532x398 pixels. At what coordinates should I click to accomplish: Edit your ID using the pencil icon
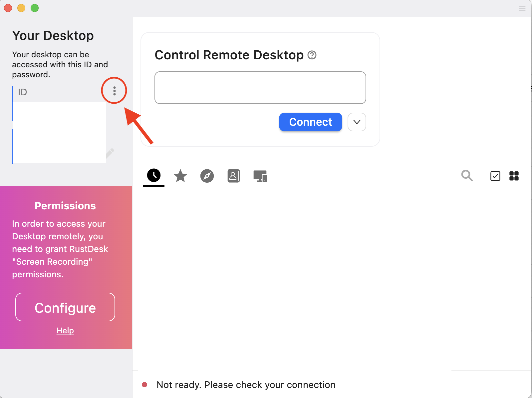point(110,153)
